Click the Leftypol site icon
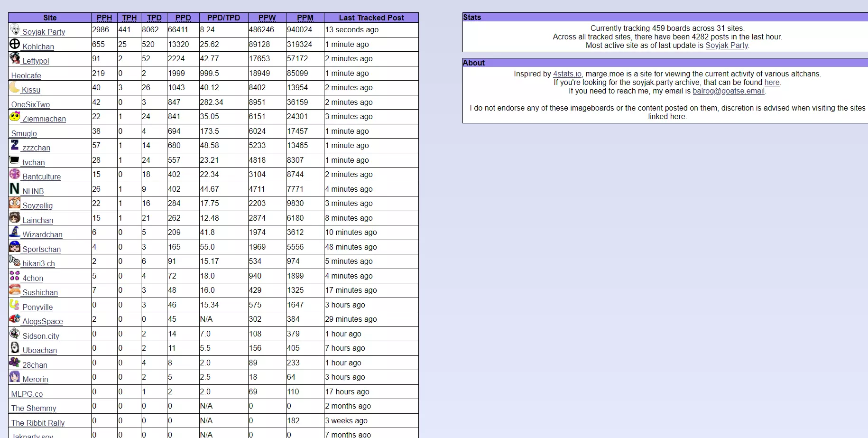Viewport: 868px width, 438px height. 15,58
